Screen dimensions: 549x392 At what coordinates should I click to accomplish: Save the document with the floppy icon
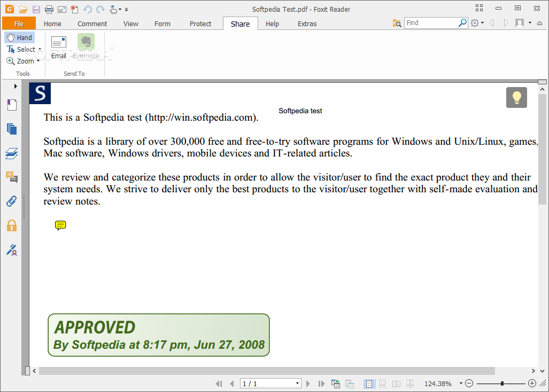pyautogui.click(x=36, y=10)
